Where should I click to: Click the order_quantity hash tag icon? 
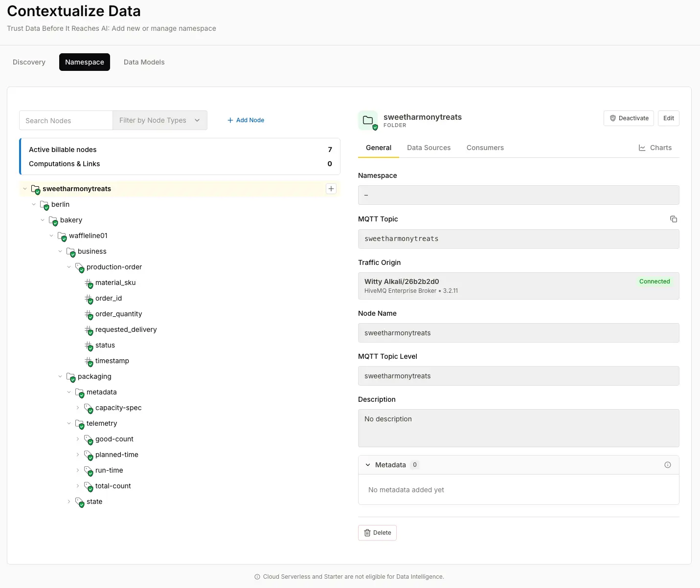pos(89,314)
